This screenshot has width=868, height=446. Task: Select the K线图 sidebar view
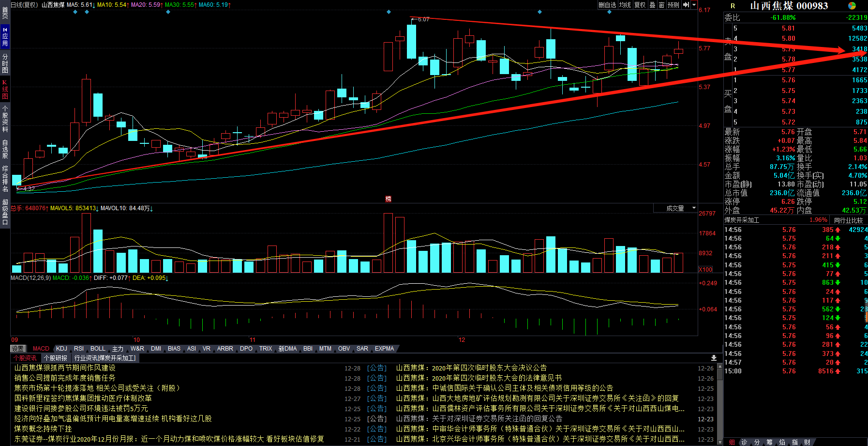5,90
